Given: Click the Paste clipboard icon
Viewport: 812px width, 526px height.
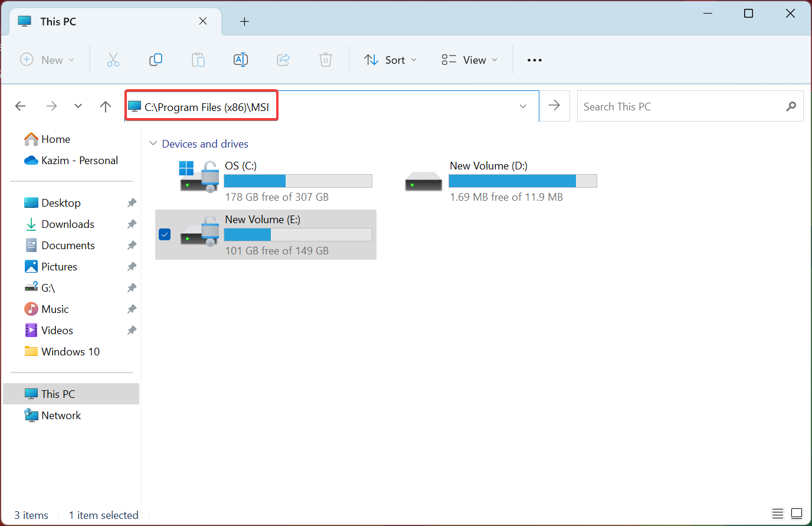Looking at the screenshot, I should (x=198, y=60).
